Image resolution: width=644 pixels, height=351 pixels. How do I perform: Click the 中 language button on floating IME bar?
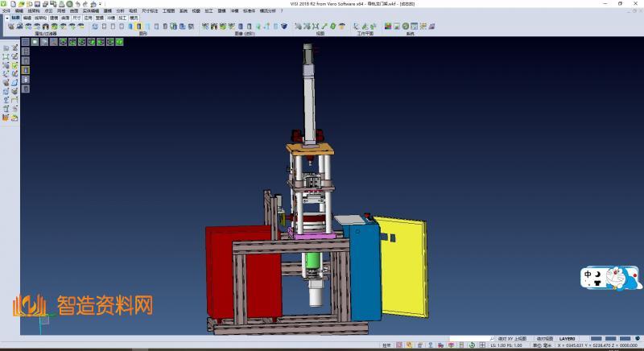point(588,273)
